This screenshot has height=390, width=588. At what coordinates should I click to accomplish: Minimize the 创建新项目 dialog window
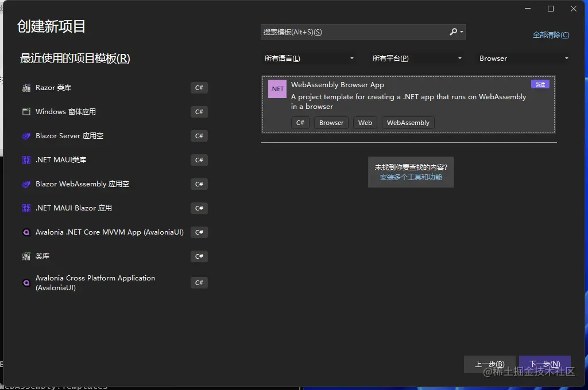click(528, 9)
